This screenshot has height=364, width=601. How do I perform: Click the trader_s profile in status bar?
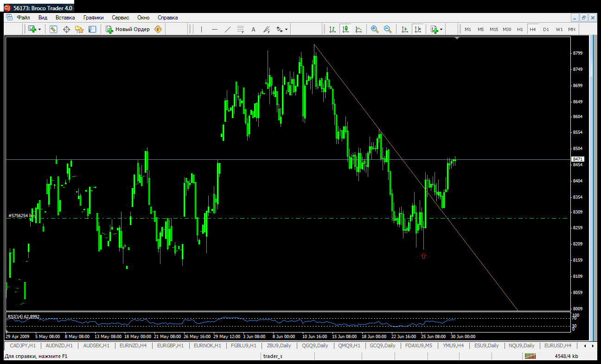click(273, 356)
